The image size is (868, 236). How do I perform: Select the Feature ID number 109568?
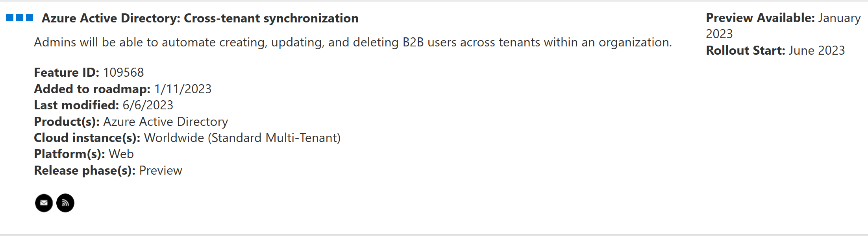click(x=123, y=72)
